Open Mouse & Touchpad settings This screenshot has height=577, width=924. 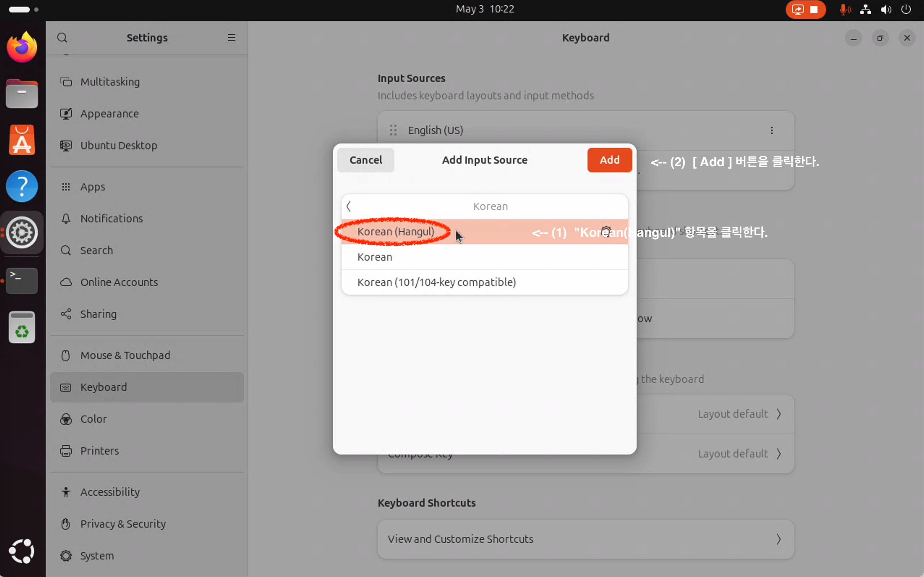(125, 355)
